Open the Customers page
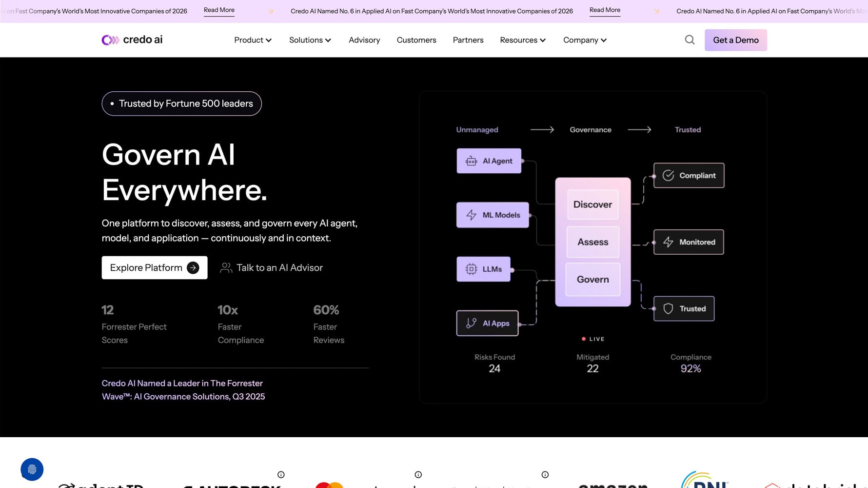Viewport: 868px width, 488px height. [x=416, y=40]
